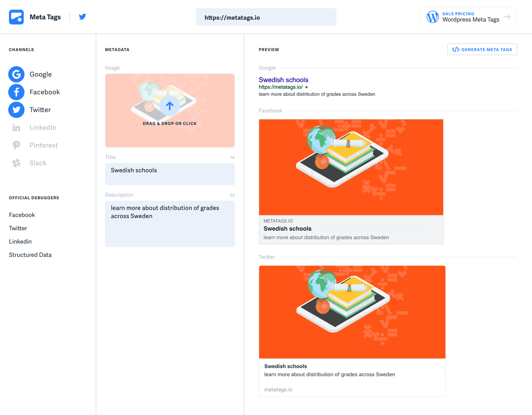
Task: Click the DRAG & DROP OR CLICK label
Action: click(170, 124)
